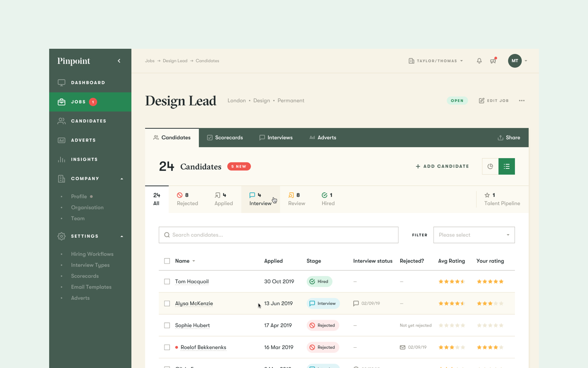
Task: Open the Organisation link under Company
Action: (87, 207)
